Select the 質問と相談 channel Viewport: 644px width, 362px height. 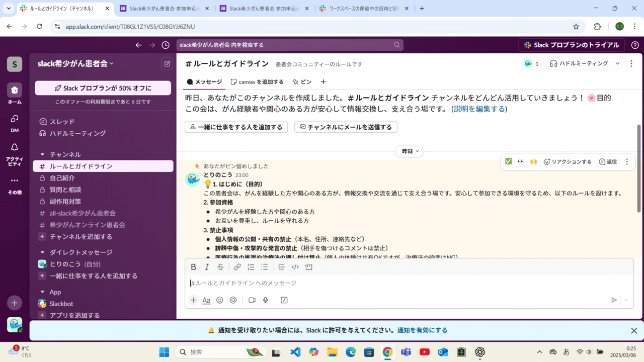(x=103, y=190)
